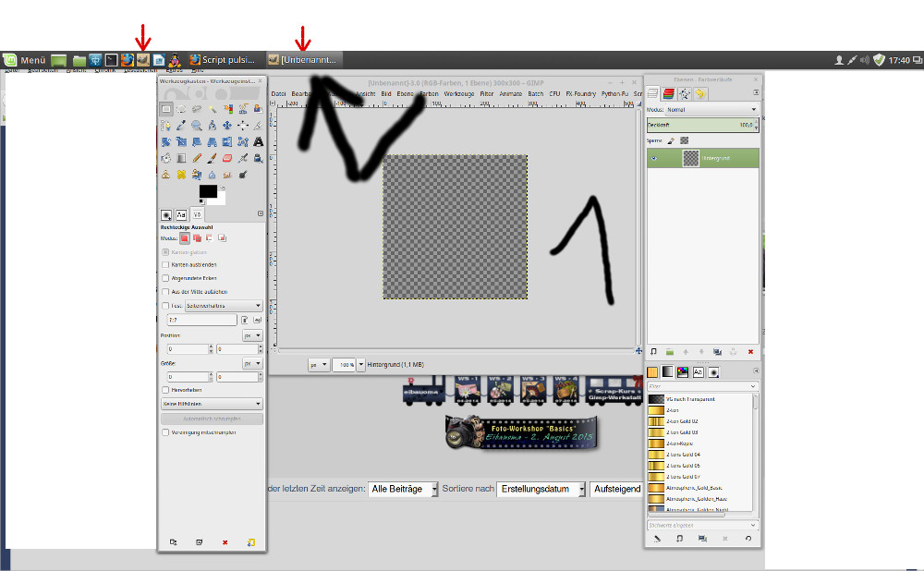Select the Alignment tool in the toolbox
This screenshot has width=924, height=571.
coord(243,126)
